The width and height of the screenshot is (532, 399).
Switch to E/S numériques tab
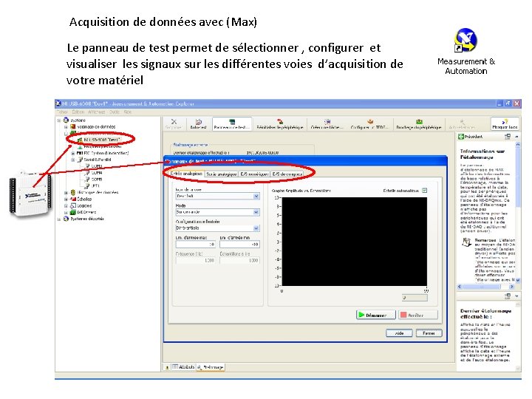click(x=254, y=174)
